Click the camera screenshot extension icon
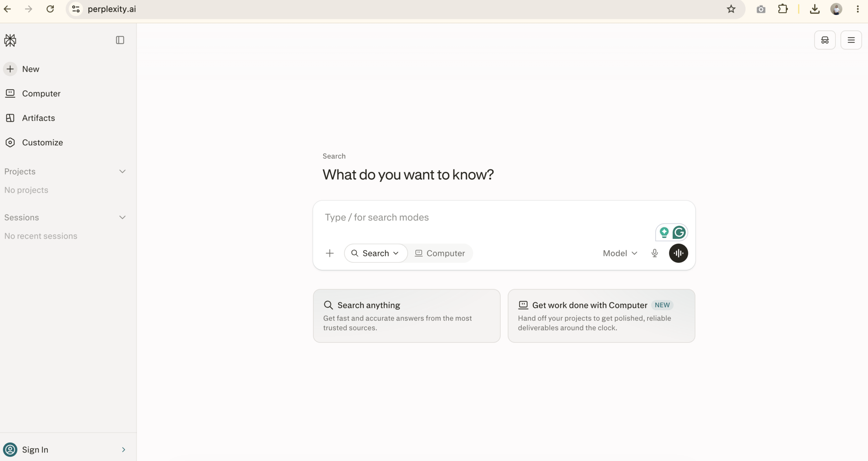868x461 pixels. click(x=761, y=9)
